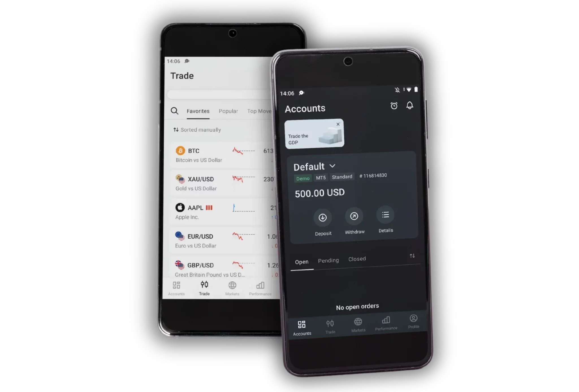Switch to the Closed orders tab
Screen dimensions: 579x392
coord(357,259)
